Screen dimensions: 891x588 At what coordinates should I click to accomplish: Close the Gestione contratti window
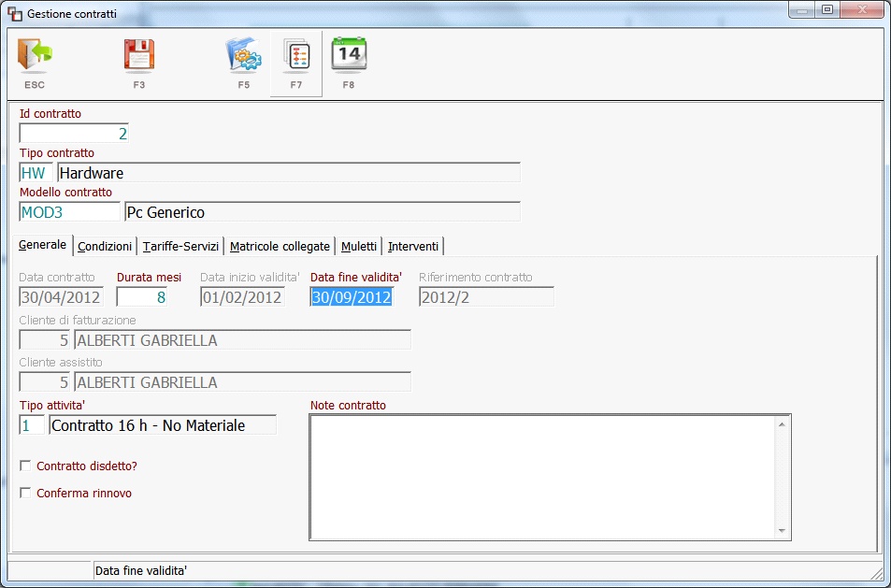coord(862,10)
